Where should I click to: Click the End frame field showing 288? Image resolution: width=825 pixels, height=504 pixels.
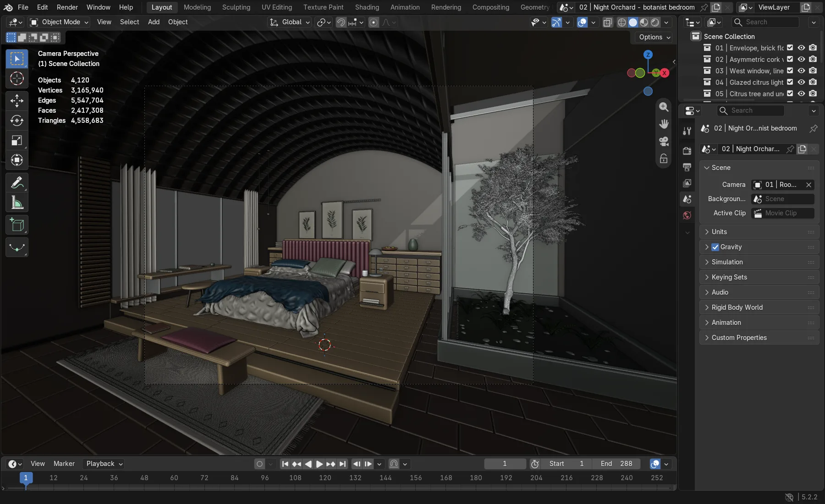(617, 464)
